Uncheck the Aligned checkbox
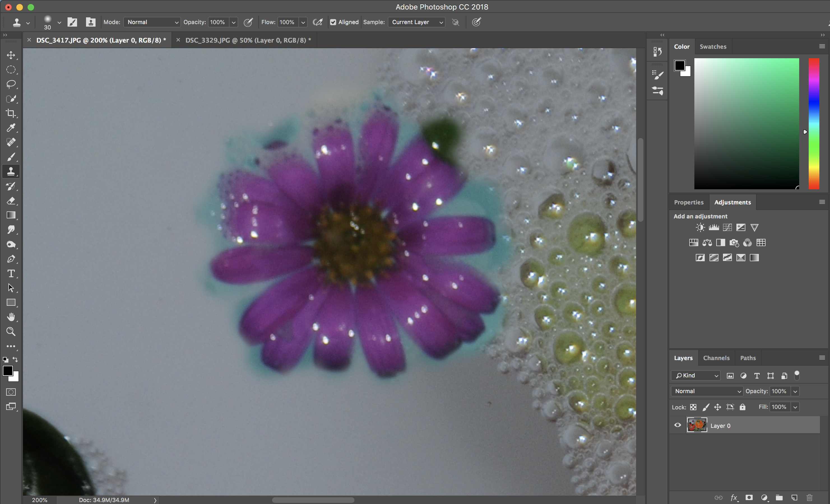 click(x=333, y=22)
